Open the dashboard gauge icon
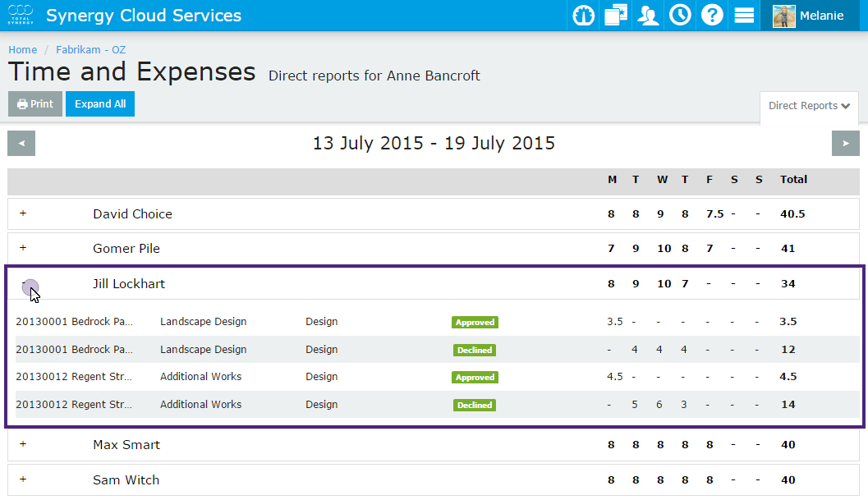 point(584,16)
